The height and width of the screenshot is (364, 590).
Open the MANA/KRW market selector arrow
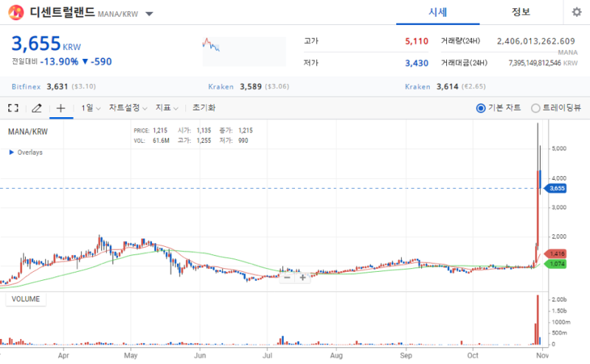[x=150, y=14]
